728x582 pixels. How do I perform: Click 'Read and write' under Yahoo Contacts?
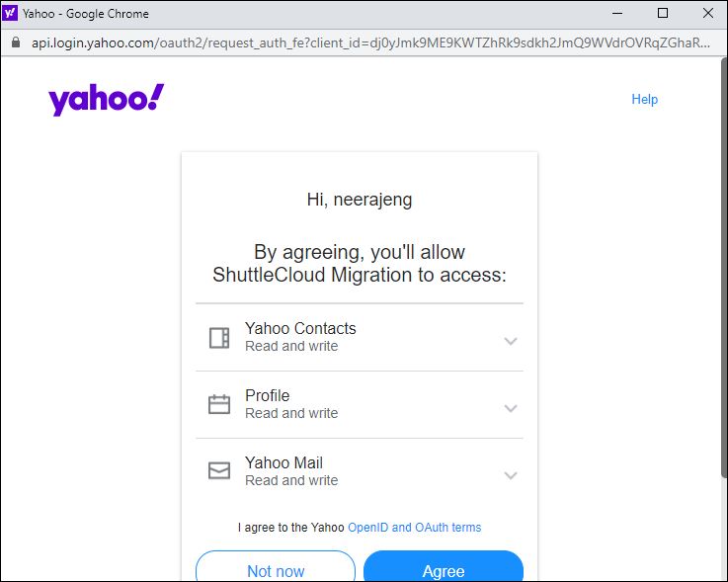point(291,346)
